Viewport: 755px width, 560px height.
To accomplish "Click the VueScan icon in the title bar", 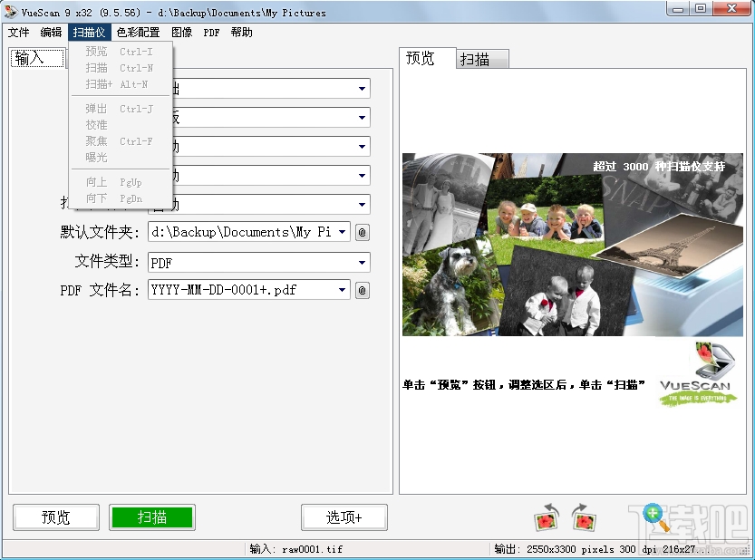I will point(10,12).
